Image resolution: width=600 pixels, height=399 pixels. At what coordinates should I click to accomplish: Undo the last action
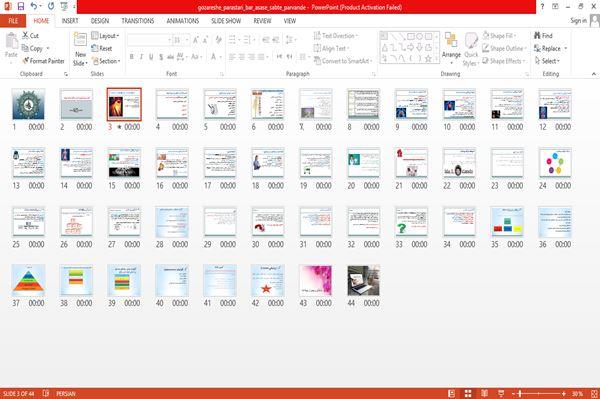tap(34, 7)
